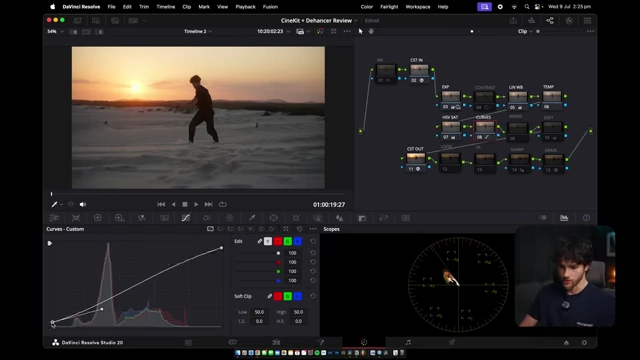This screenshot has height=360, width=640.
Task: Open the viewer options three-dot menu
Action: [347, 31]
